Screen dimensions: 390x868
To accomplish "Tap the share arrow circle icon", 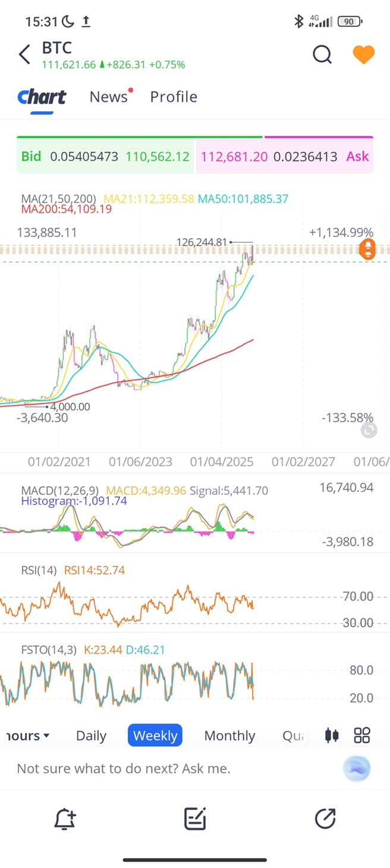I will pos(325,819).
